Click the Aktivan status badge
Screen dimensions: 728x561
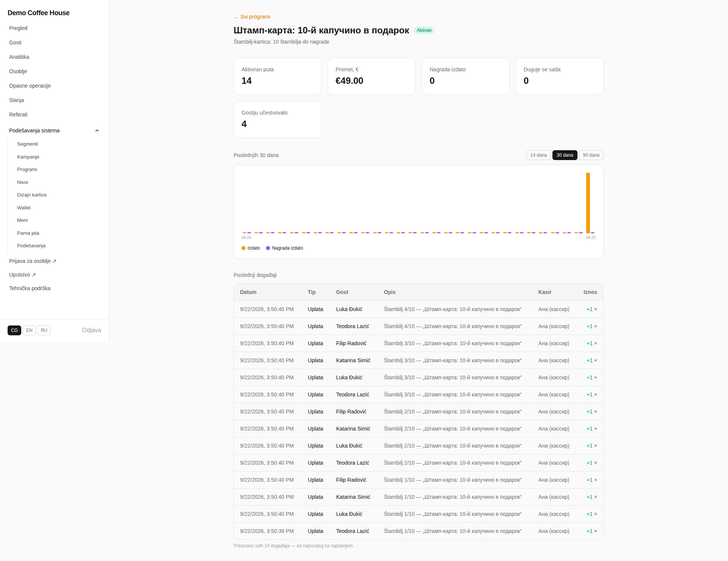424,30
